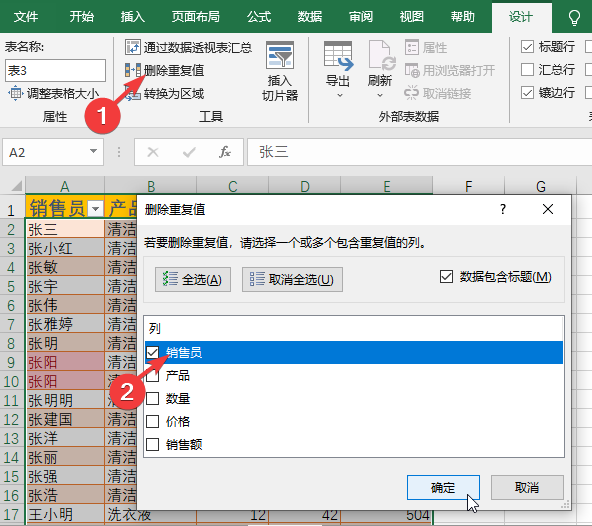Click the help question mark in dialog
Image resolution: width=592 pixels, height=526 pixels.
503,209
